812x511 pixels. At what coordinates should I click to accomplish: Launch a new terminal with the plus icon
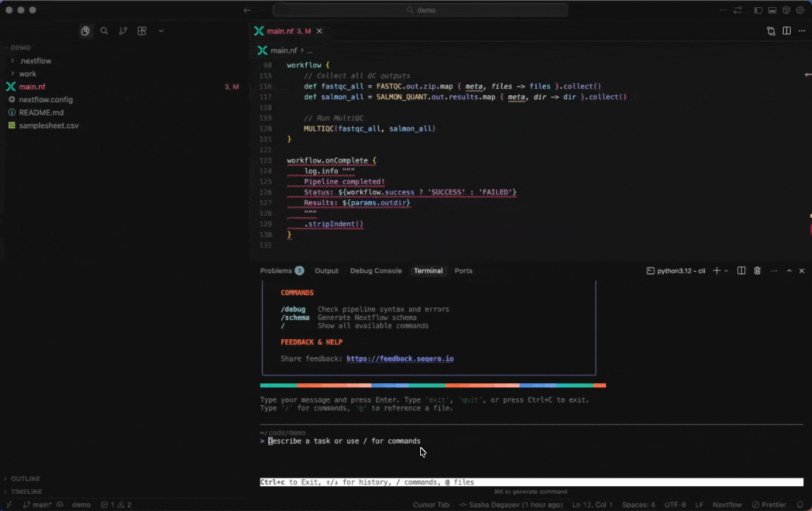[x=715, y=270]
